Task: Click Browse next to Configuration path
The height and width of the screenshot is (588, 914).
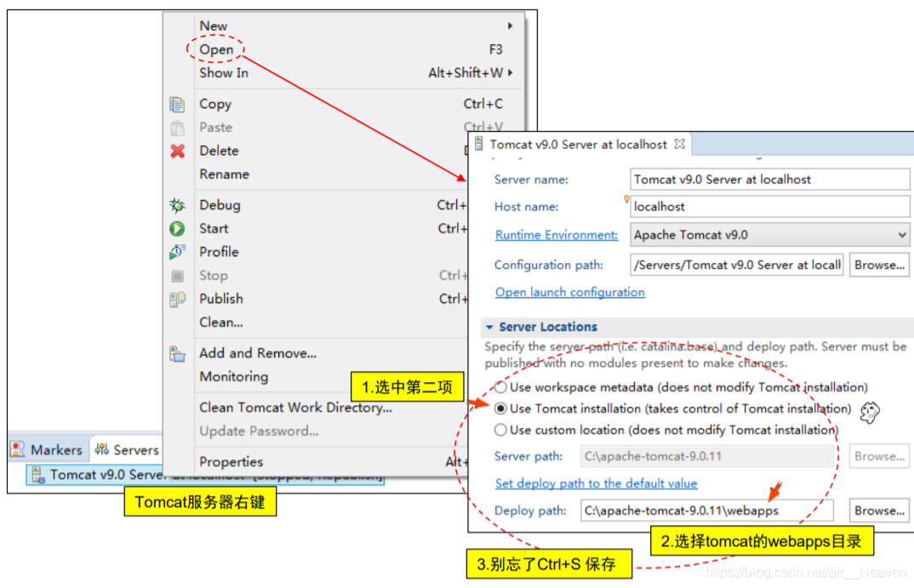Action: click(x=879, y=265)
